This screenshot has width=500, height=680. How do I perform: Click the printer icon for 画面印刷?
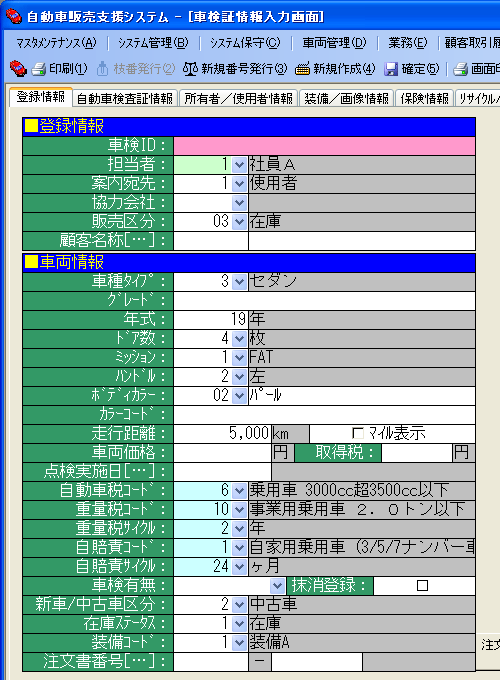(x=461, y=69)
